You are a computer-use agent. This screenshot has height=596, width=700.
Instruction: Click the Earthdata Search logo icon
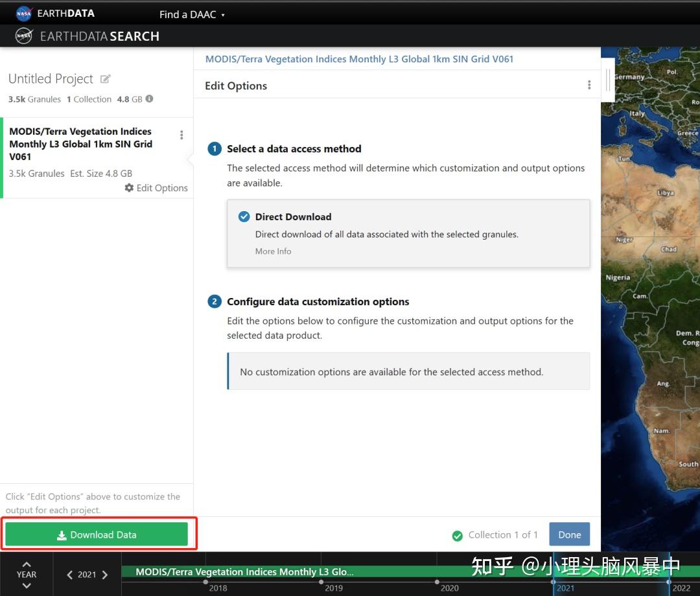24,36
